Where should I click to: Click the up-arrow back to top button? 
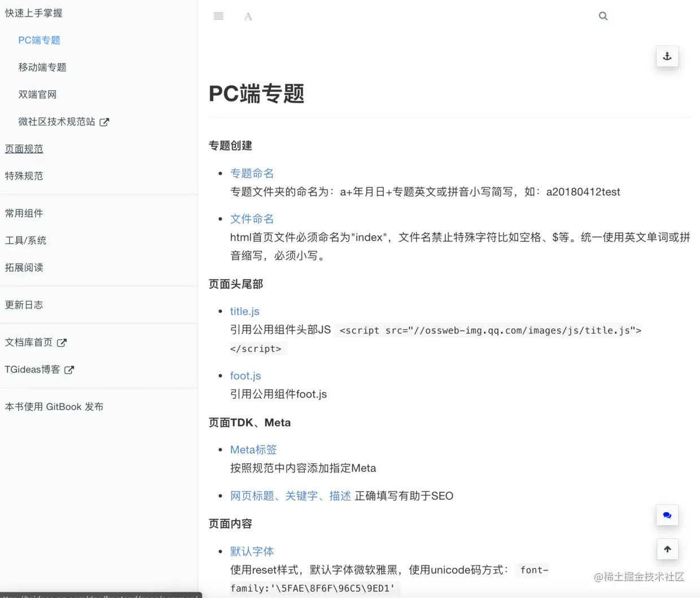click(x=667, y=549)
